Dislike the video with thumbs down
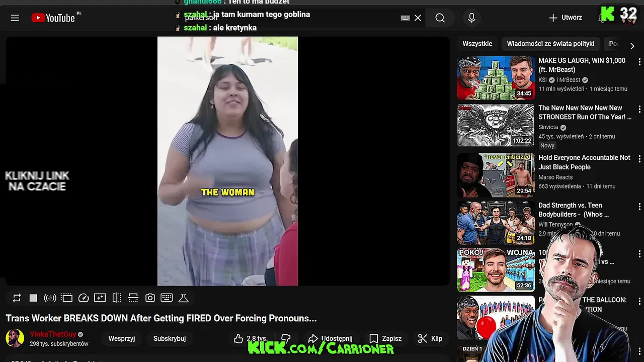The image size is (644, 362). click(286, 338)
